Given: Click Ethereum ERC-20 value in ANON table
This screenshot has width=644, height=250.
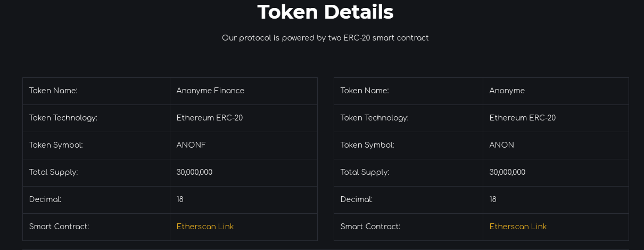Looking at the screenshot, I should [523, 118].
